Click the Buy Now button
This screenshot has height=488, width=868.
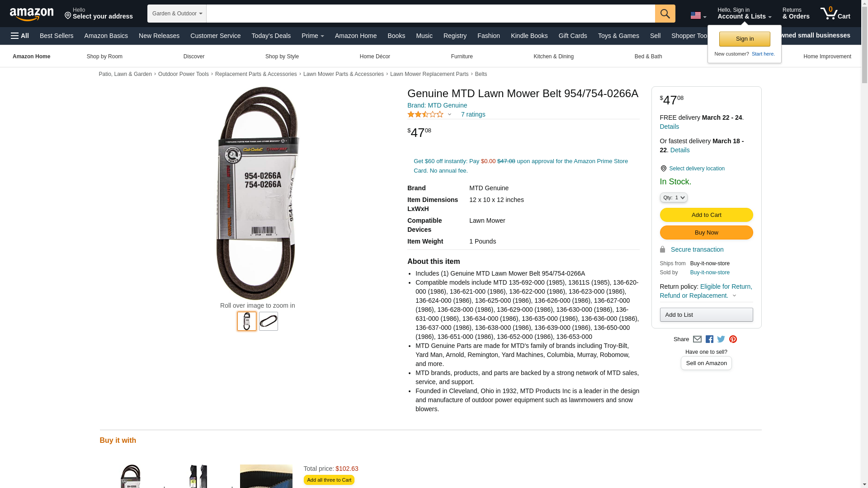coord(707,233)
